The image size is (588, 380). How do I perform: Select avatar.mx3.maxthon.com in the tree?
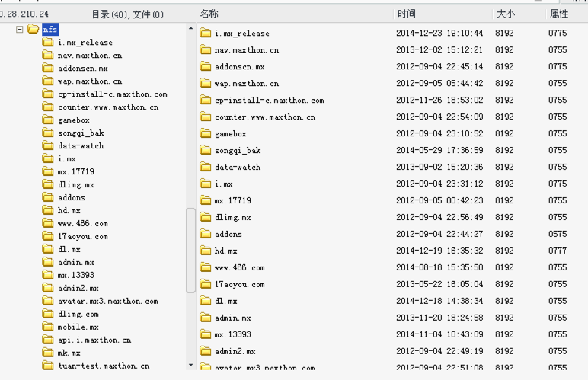108,301
